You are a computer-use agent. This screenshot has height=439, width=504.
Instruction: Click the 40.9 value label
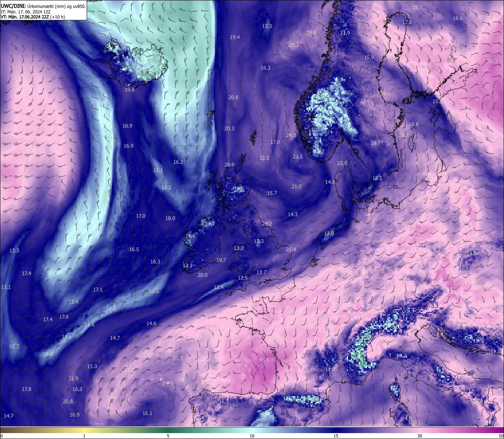click(451, 283)
